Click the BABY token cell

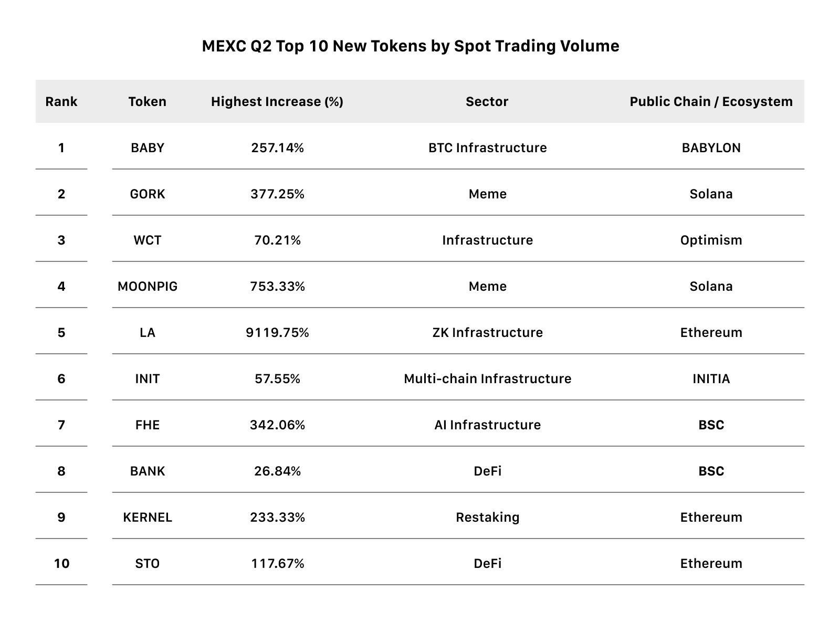[148, 148]
